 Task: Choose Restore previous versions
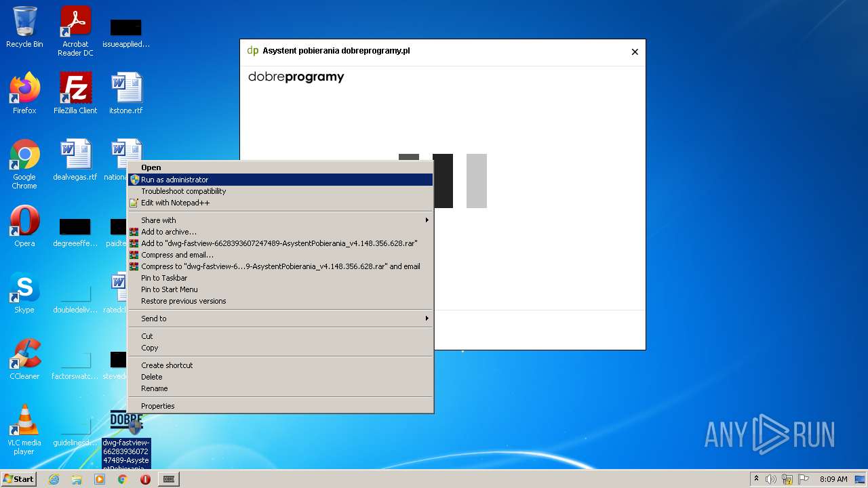click(x=281, y=301)
